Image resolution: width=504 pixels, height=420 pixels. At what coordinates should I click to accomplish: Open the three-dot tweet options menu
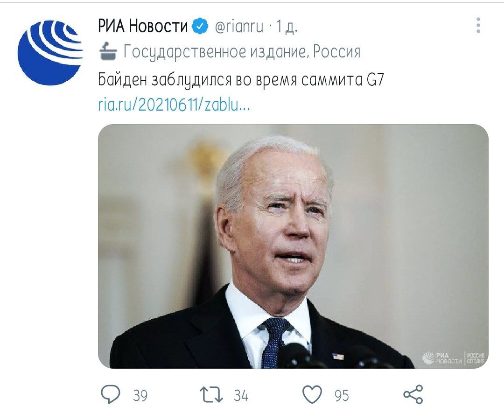click(478, 25)
